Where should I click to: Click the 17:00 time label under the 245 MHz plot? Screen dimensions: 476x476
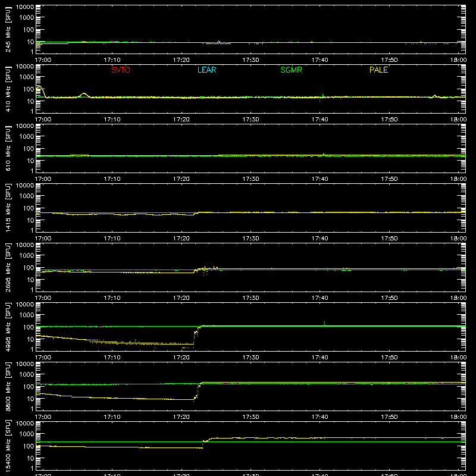(x=43, y=60)
